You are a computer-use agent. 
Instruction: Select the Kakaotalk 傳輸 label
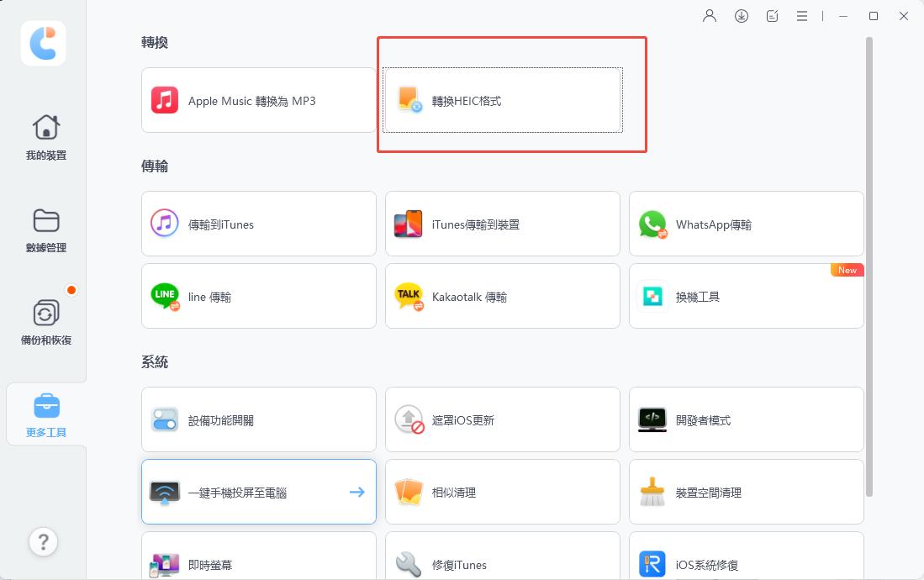pyautogui.click(x=470, y=297)
